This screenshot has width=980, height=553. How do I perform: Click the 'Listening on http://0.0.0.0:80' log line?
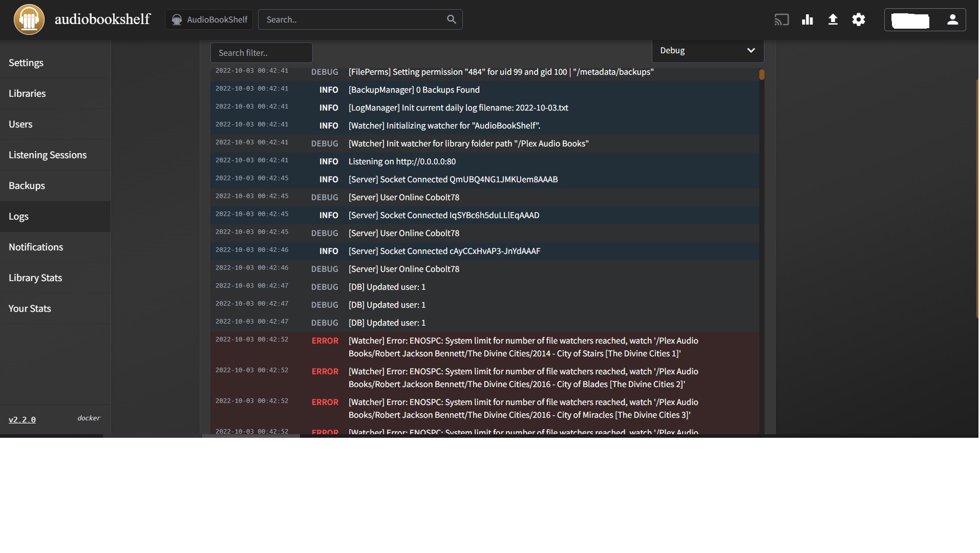[x=484, y=162]
